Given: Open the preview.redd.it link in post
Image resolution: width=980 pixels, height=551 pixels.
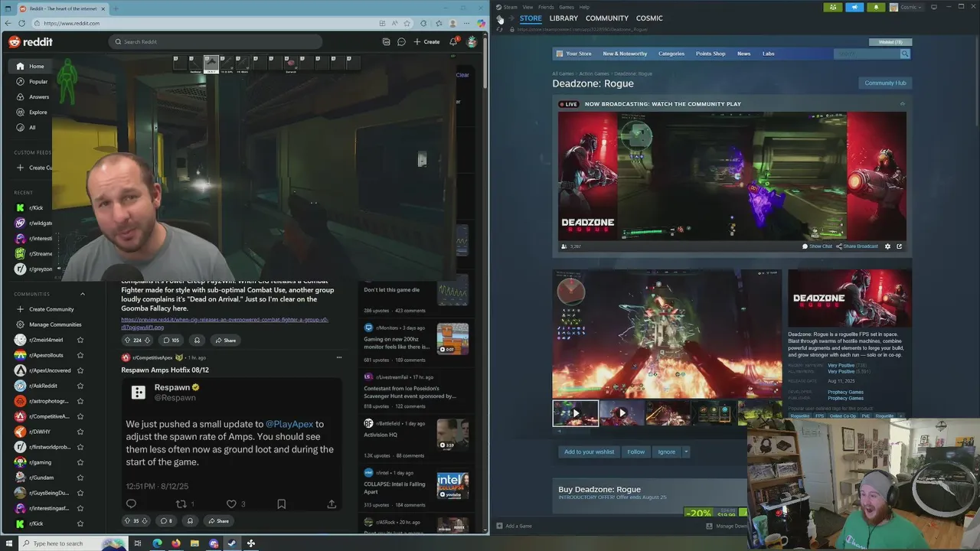Looking at the screenshot, I should click(224, 323).
